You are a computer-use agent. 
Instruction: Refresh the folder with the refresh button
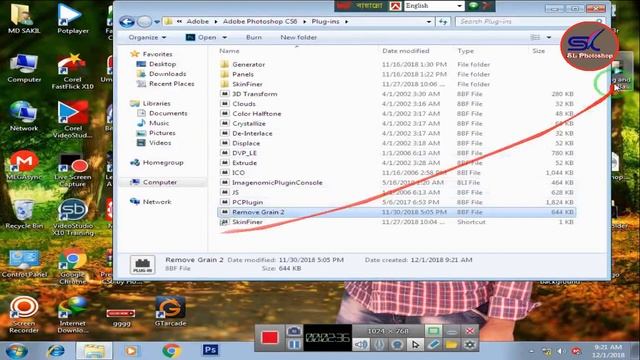click(443, 22)
